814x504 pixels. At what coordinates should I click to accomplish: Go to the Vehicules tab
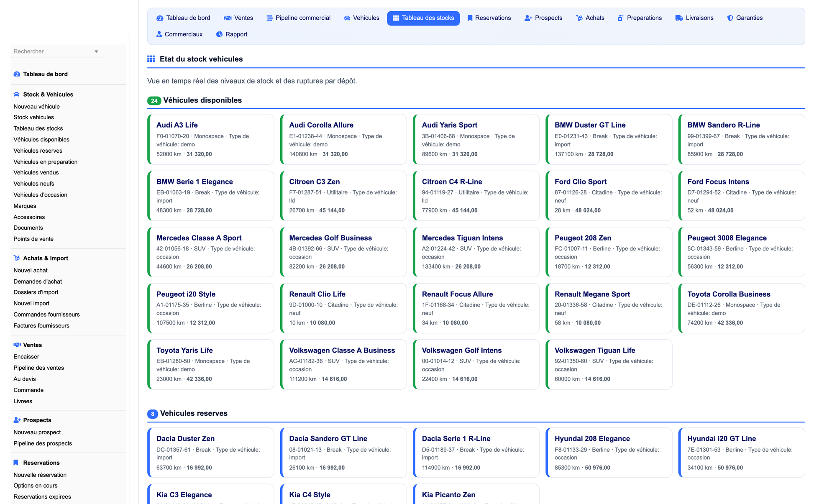pyautogui.click(x=361, y=18)
